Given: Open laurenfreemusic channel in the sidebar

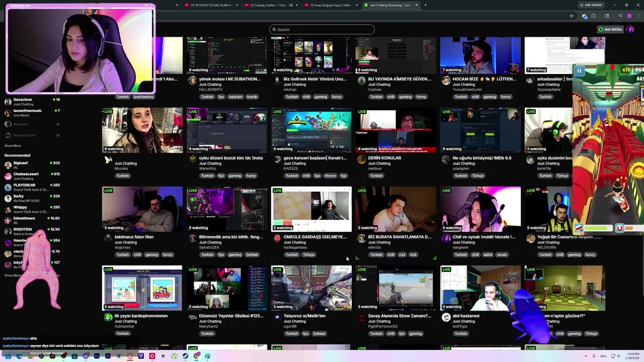Looking at the screenshot, I should tap(32, 113).
